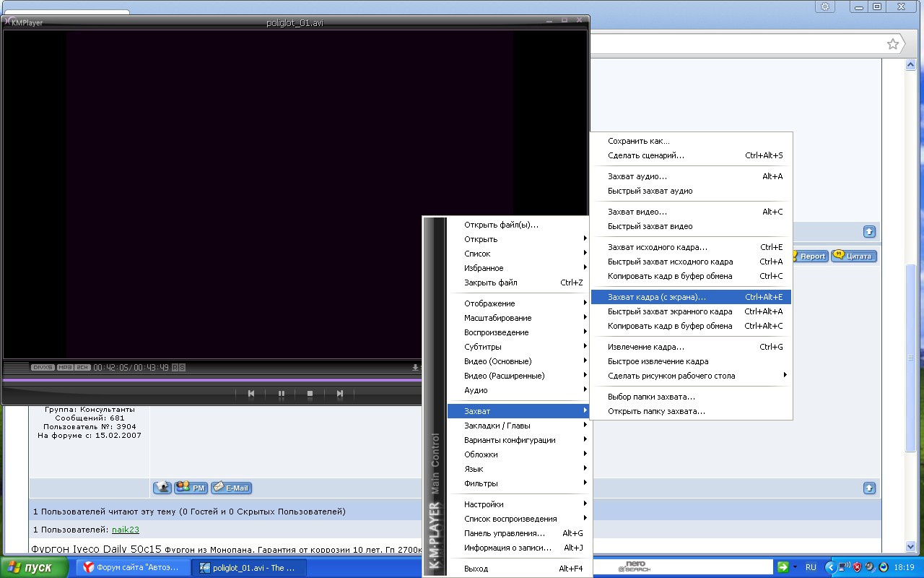The image size is (924, 578).
Task: Expand Сделать рисунком рабочего стола submenu
Action: coord(692,376)
